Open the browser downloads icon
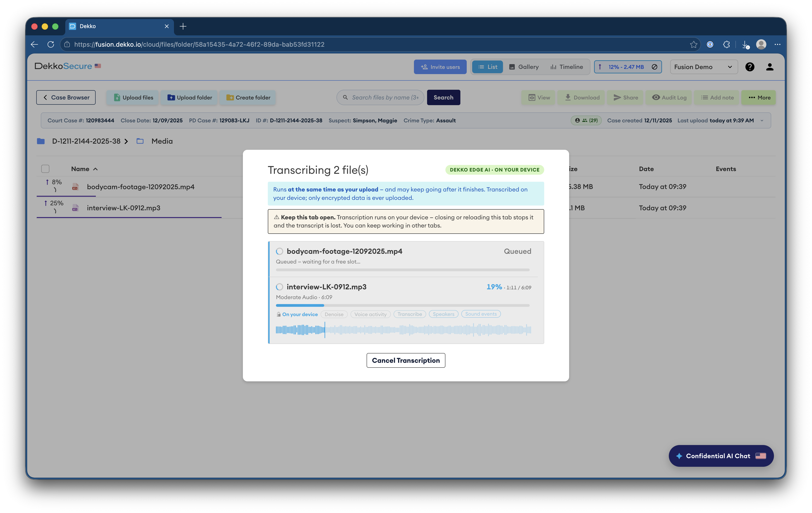Viewport: 812px width, 513px height. [746, 44]
